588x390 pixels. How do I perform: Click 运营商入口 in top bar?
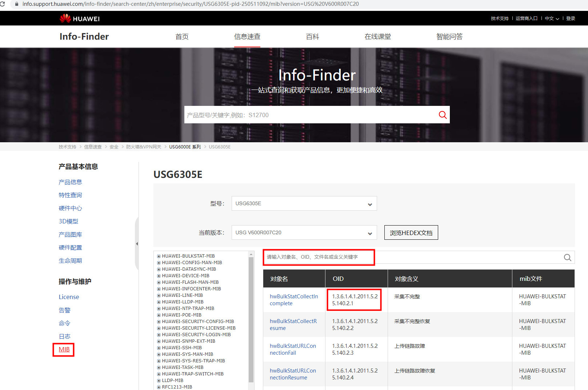pyautogui.click(x=527, y=19)
